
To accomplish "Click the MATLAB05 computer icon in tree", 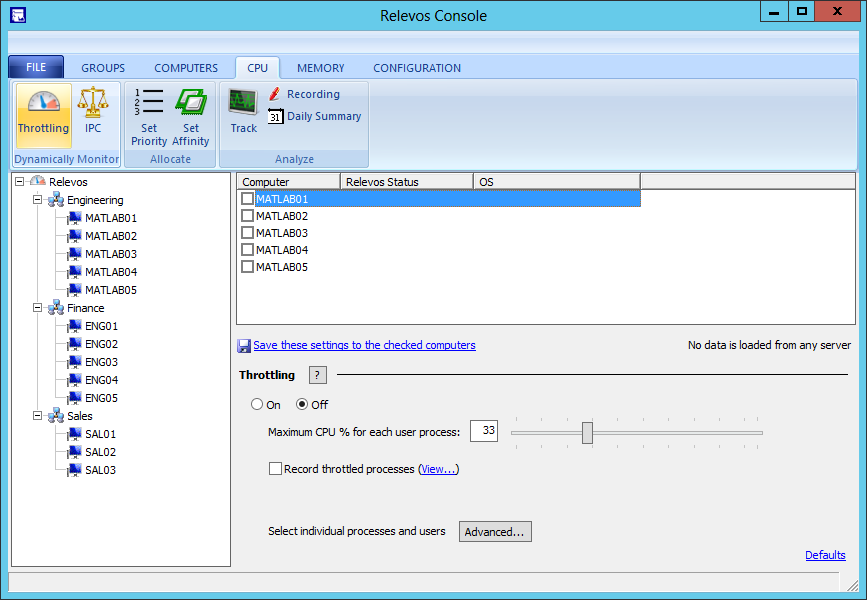I will (x=74, y=290).
